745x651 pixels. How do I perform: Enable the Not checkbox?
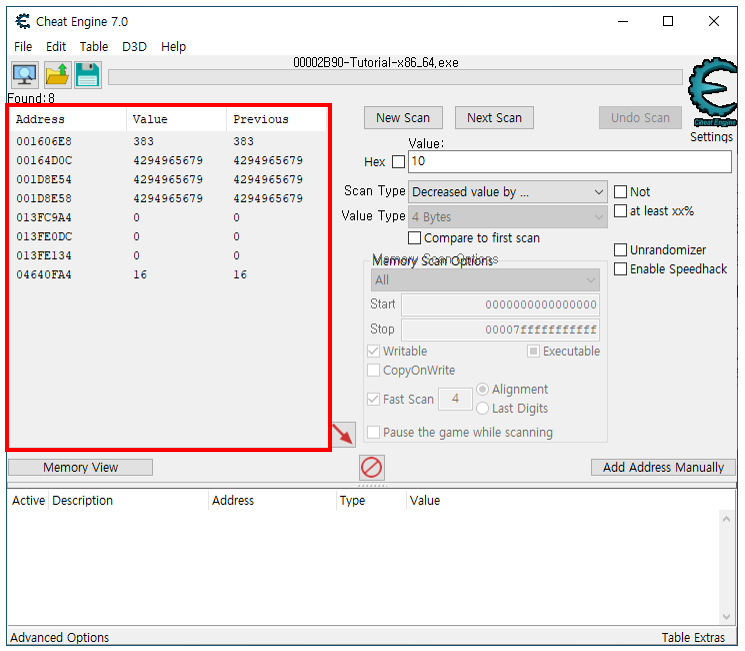[x=621, y=191]
